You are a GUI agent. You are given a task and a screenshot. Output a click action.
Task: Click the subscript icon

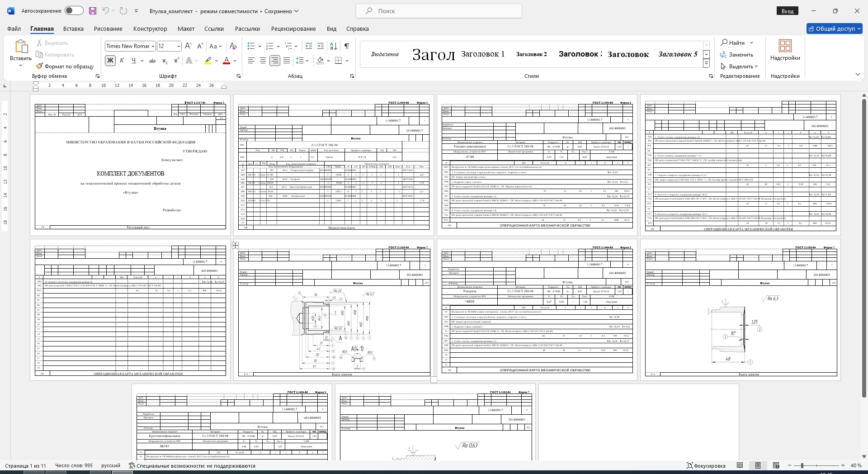(165, 61)
